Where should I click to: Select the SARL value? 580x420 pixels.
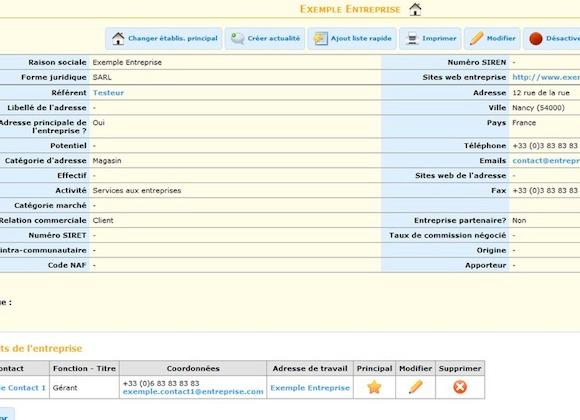point(102,77)
